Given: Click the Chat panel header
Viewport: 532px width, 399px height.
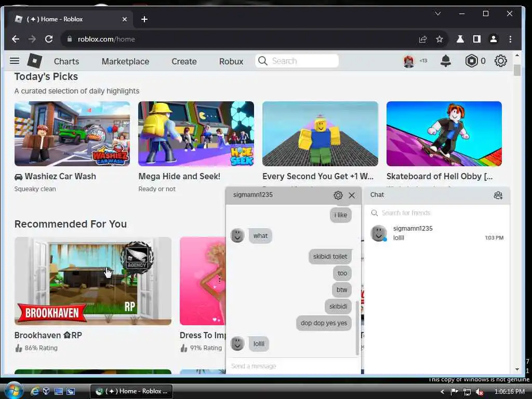Looking at the screenshot, I should pyautogui.click(x=436, y=195).
